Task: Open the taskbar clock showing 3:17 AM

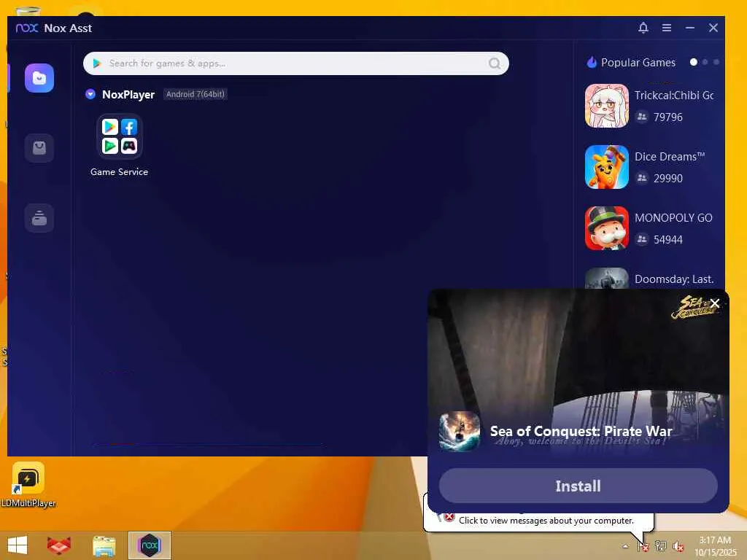Action: tap(715, 546)
